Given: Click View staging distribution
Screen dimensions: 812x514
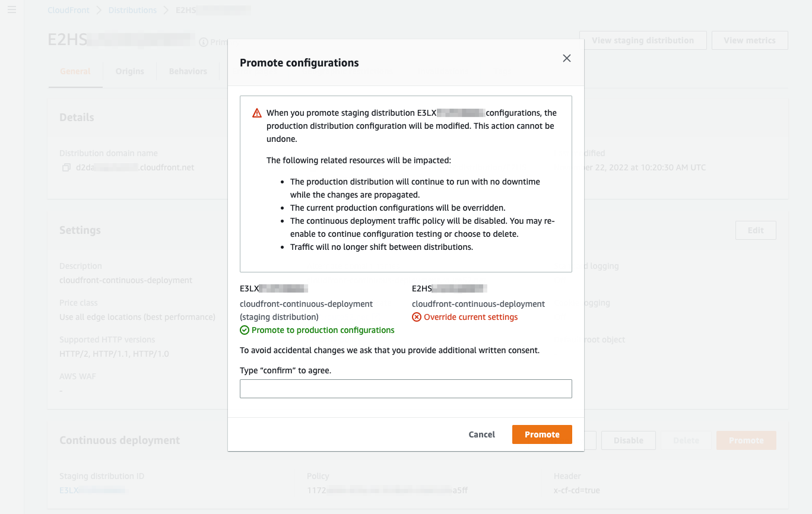Looking at the screenshot, I should (642, 40).
